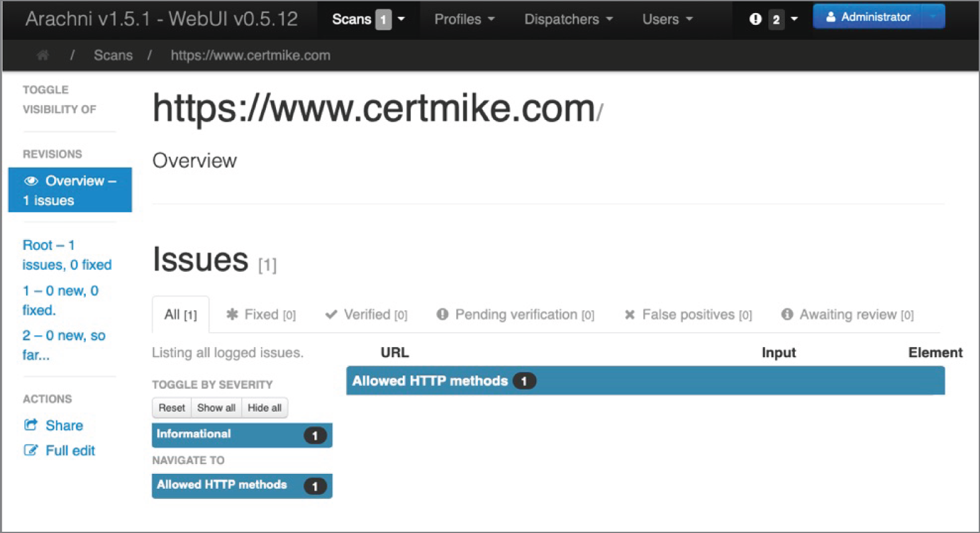Switch to the Awaiting review tab
980x533 pixels.
pos(848,315)
